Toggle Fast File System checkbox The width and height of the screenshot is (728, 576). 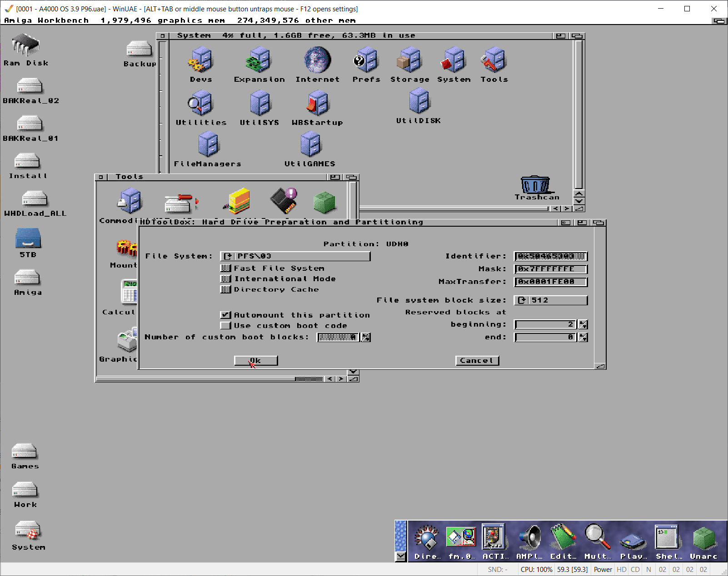[x=225, y=268]
